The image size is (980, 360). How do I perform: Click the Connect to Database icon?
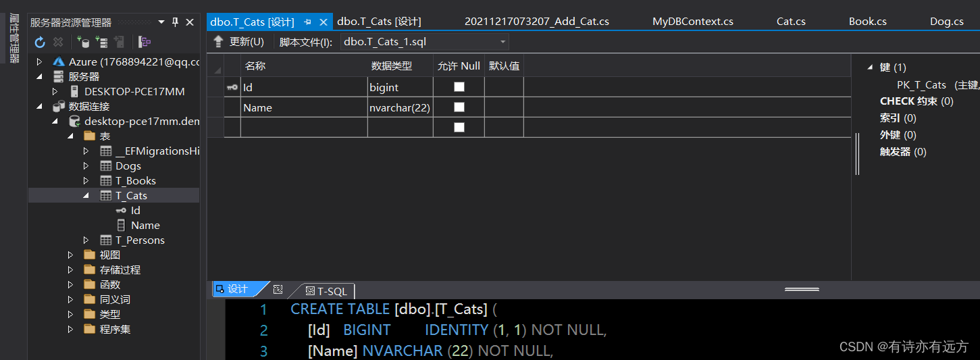(x=83, y=43)
